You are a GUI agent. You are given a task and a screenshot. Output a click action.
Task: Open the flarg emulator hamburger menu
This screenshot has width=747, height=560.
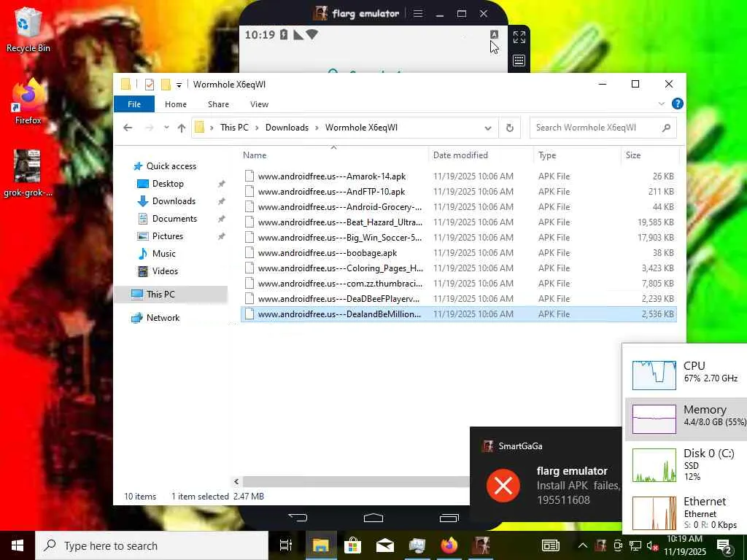tap(418, 13)
